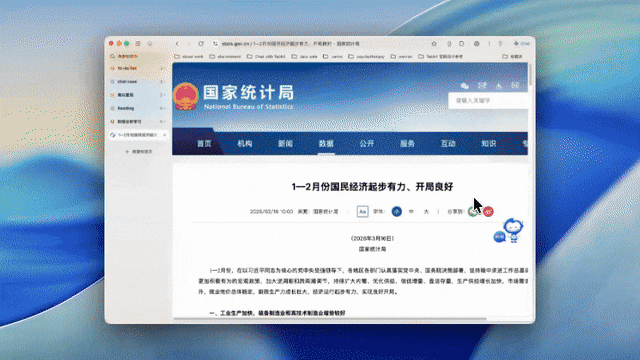This screenshot has height=360, width=640.
Task: Add a new tab from the sidebar
Action: coord(139,151)
